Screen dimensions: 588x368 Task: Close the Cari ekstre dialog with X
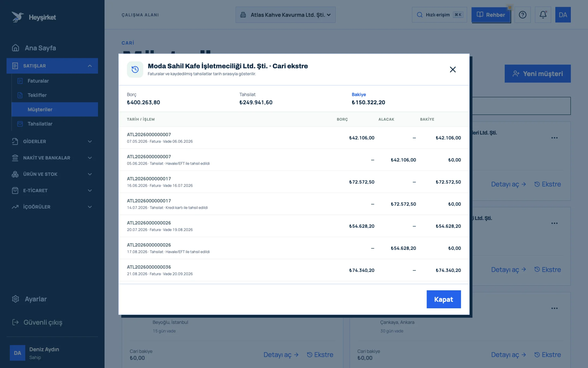coord(453,70)
